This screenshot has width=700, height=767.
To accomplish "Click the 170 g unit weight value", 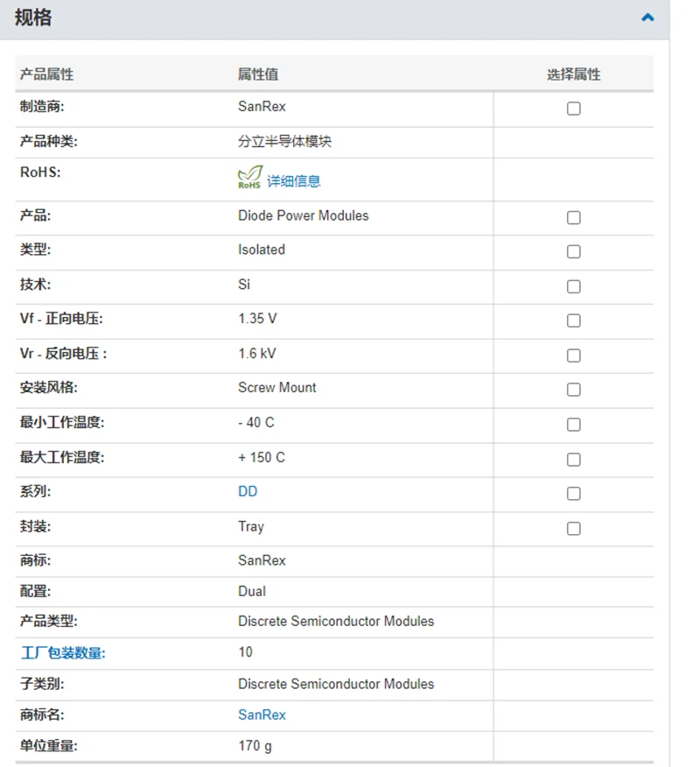I will click(255, 747).
